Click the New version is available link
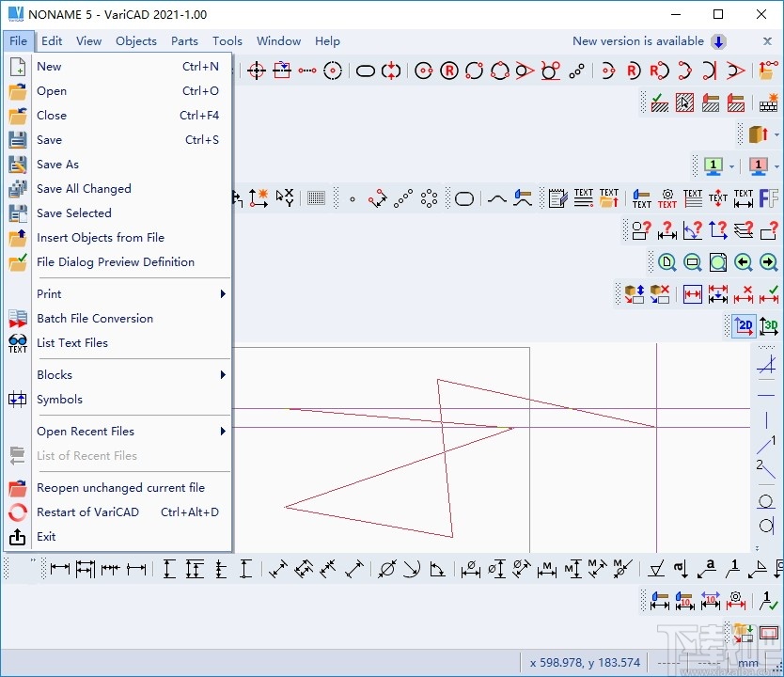 (637, 41)
